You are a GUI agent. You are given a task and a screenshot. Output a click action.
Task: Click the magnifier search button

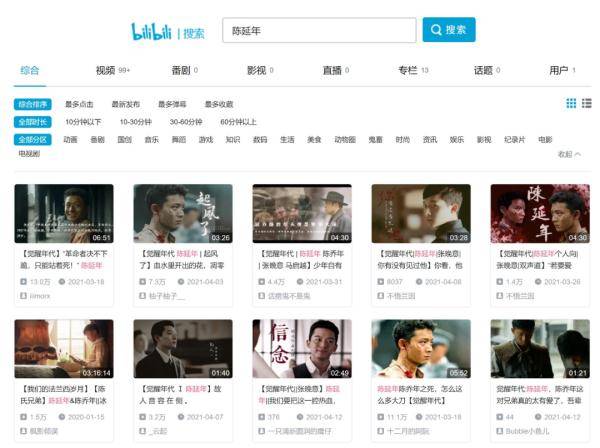(449, 29)
